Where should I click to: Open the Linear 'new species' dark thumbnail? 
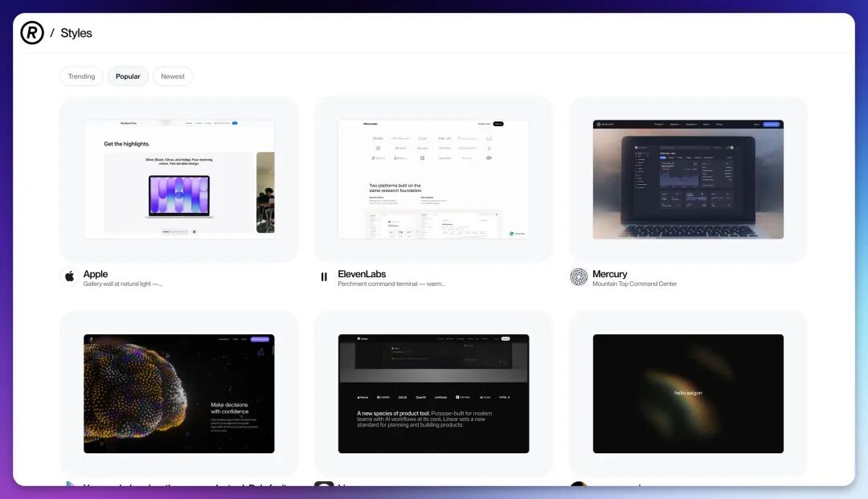433,394
